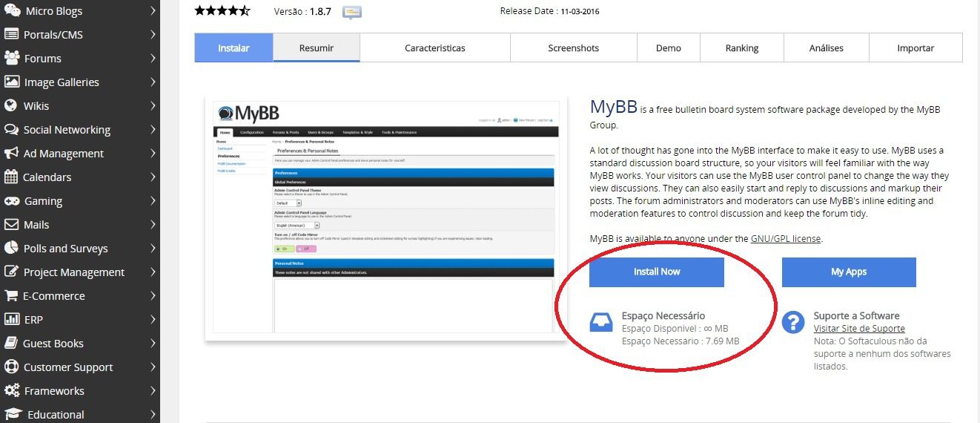This screenshot has width=980, height=423.
Task: Open the Instalar tab
Action: 234,47
